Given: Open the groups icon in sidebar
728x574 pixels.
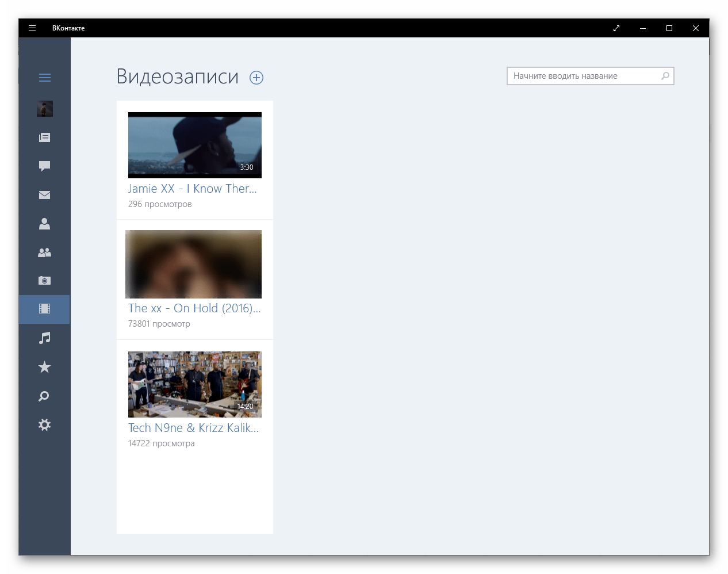Looking at the screenshot, I should 45,252.
